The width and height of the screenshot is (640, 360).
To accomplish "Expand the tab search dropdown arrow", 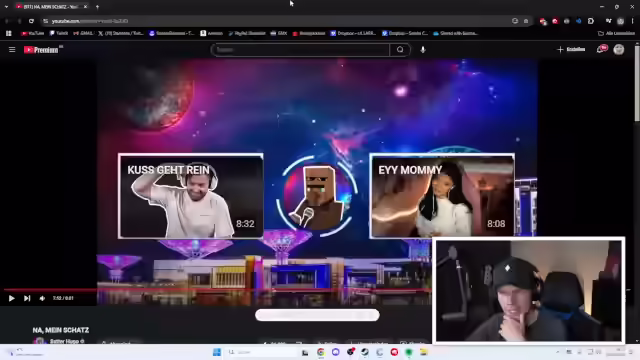I will (6, 7).
